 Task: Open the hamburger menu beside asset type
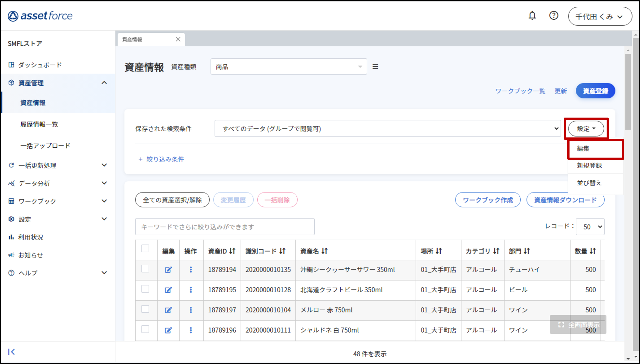tap(375, 67)
